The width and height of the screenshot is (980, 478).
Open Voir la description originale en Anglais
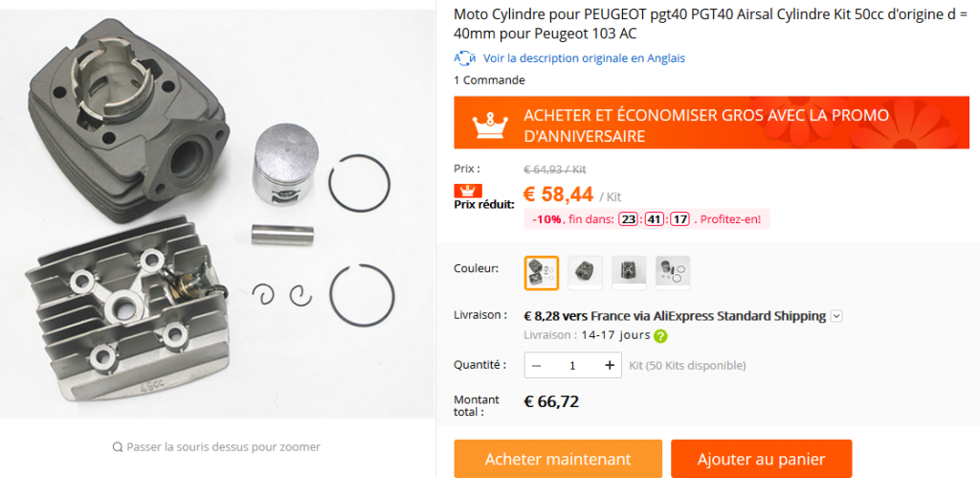point(584,58)
